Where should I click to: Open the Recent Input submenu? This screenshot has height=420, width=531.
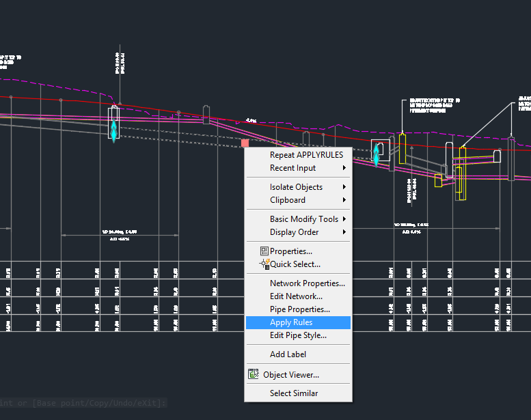pos(298,168)
